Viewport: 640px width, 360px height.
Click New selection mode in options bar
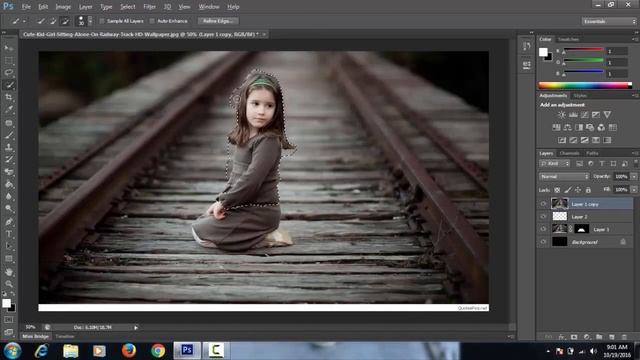click(41, 21)
